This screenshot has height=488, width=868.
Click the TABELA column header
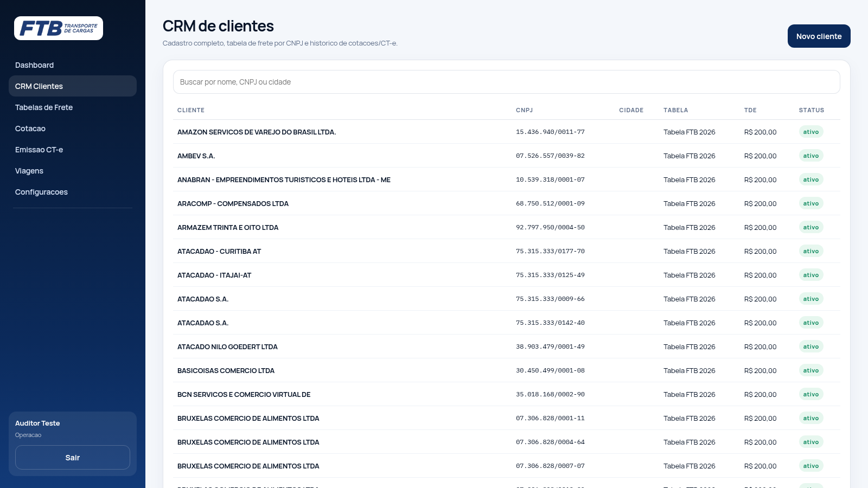pos(676,110)
